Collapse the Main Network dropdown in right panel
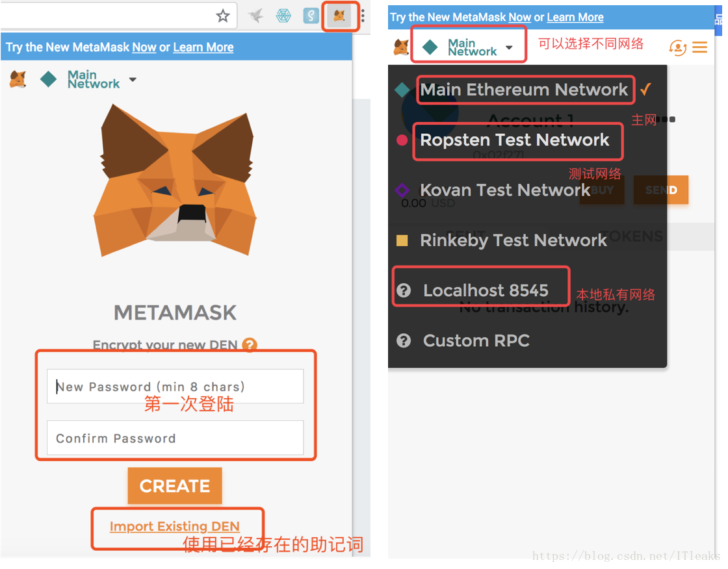The width and height of the screenshot is (728, 569). click(x=468, y=47)
